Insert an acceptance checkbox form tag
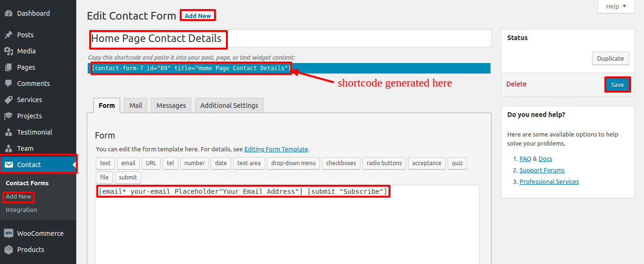 pyautogui.click(x=427, y=163)
